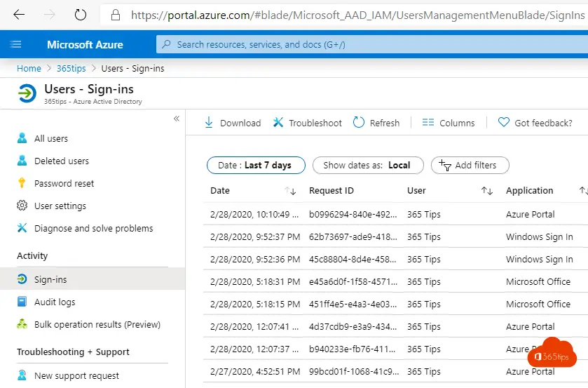Click the User settings gear icon
588x388 pixels.
(22, 206)
